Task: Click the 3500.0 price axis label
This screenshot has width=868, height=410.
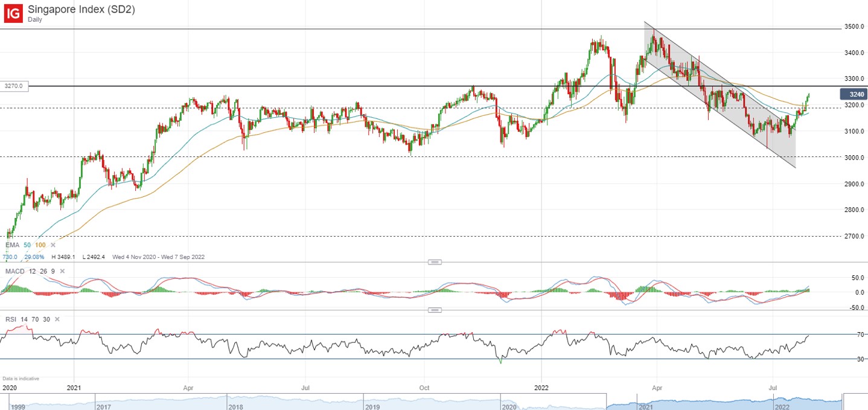Action: click(x=854, y=27)
